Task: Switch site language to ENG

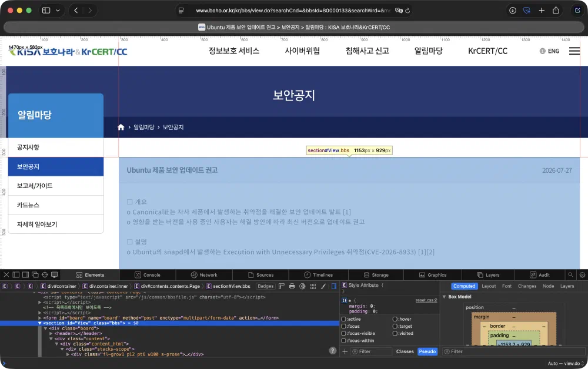Action: click(x=549, y=51)
